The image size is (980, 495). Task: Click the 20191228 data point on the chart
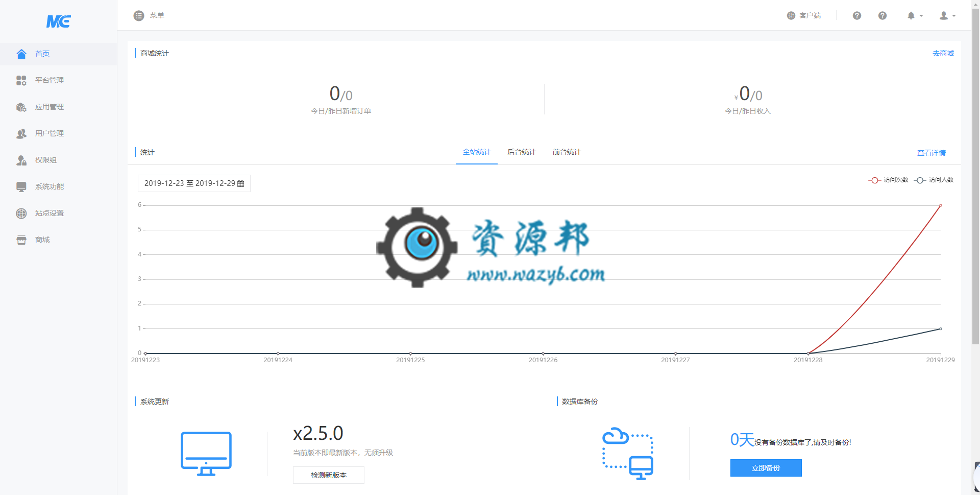(808, 353)
